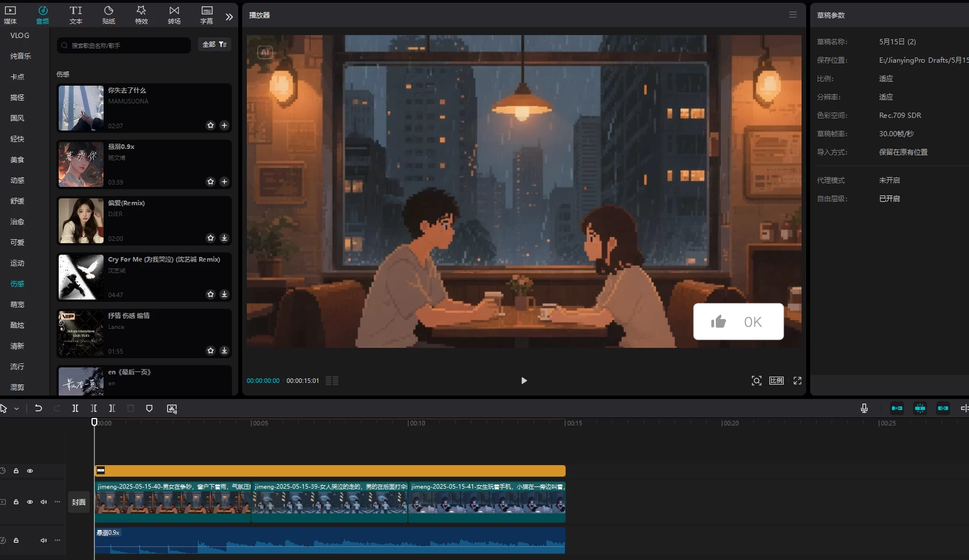Viewport: 969px width, 560px height.
Task: Mute the 悬溺0.9x audio track
Action: tap(43, 540)
